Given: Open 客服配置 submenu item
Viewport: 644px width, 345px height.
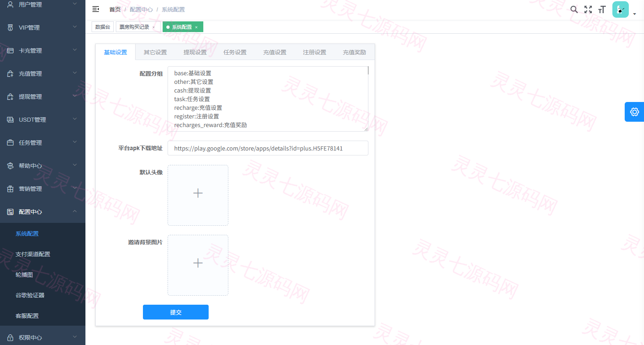Looking at the screenshot, I should (27, 316).
